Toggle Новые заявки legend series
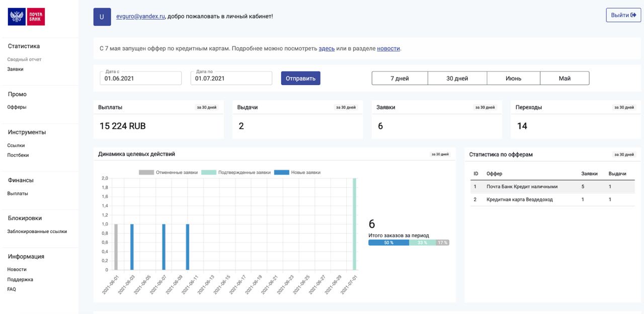 point(297,172)
